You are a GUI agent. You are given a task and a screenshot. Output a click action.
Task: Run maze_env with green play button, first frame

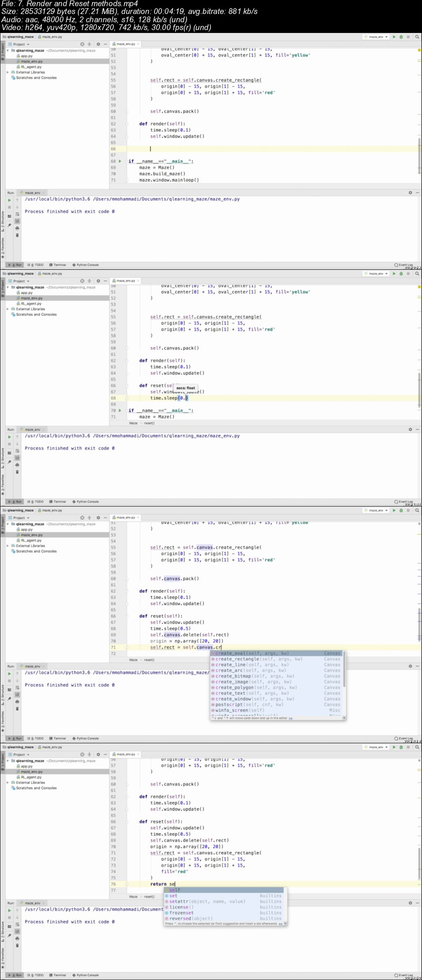[394, 37]
